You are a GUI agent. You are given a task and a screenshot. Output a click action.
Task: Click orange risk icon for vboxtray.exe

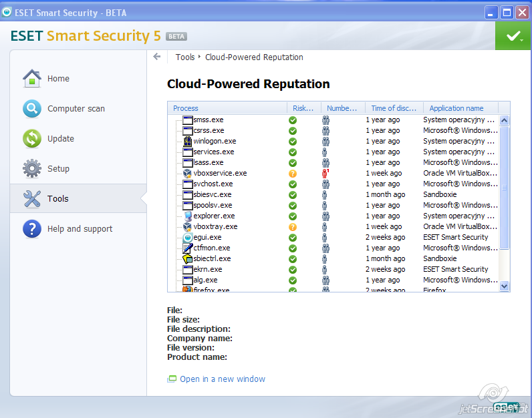click(x=293, y=227)
